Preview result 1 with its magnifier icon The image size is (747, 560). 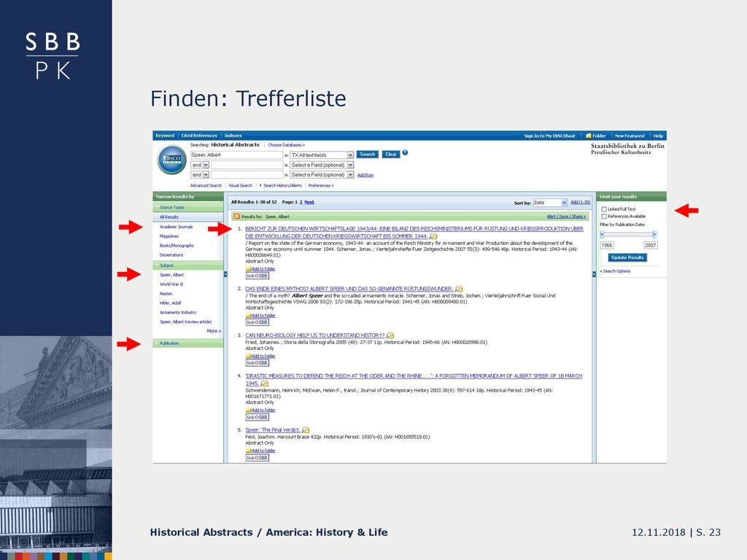click(433, 236)
